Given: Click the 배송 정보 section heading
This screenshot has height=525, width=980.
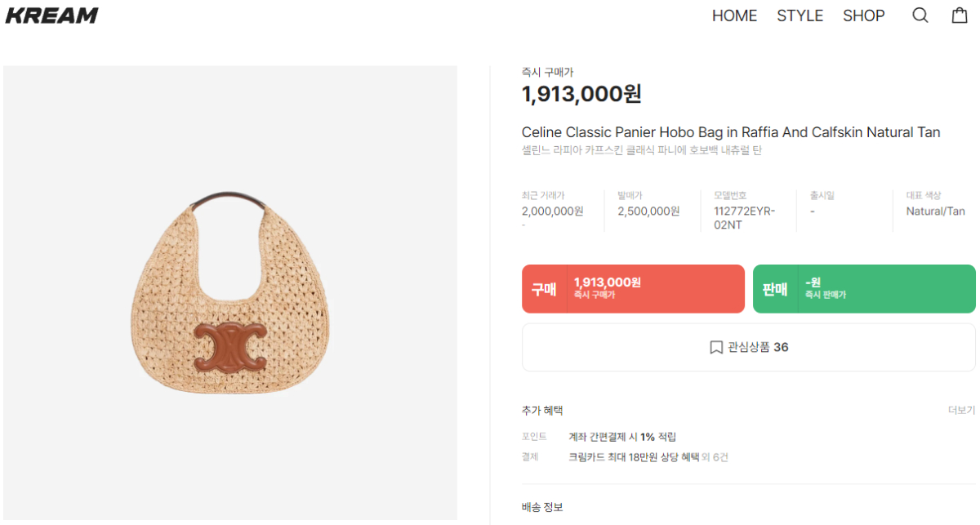Looking at the screenshot, I should 542,507.
